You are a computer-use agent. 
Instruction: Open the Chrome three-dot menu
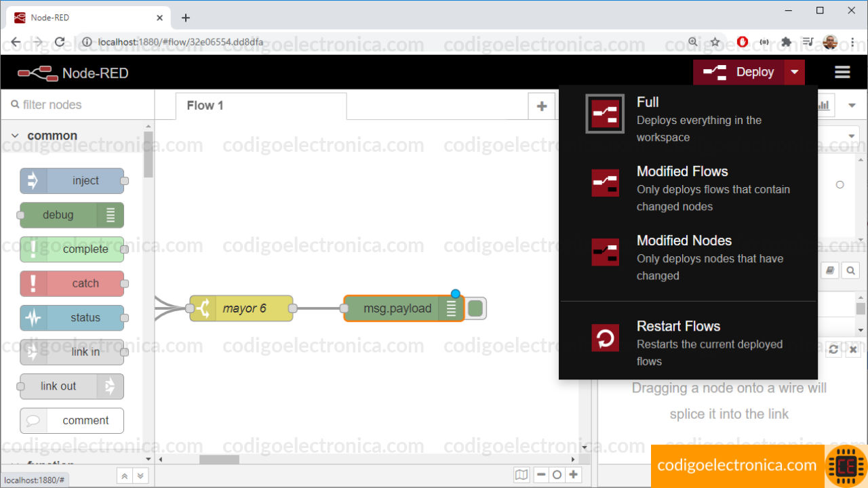pos(852,42)
